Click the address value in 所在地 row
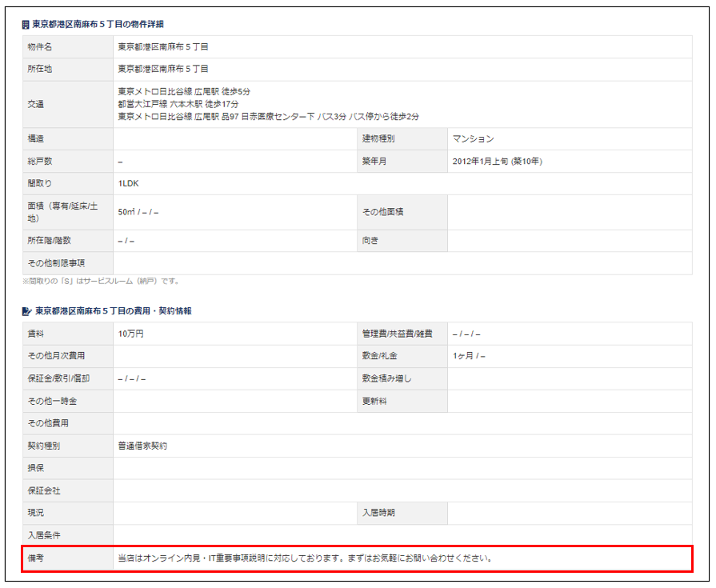 point(162,70)
